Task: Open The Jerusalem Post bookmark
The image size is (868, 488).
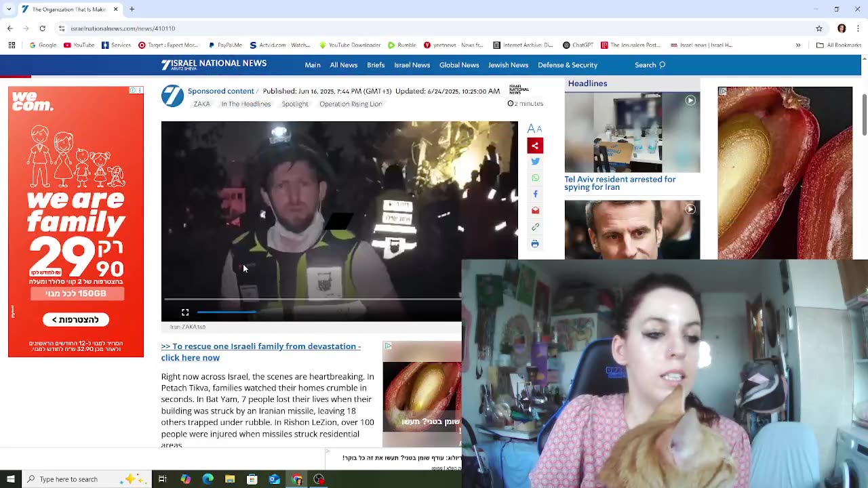Action: coord(630,45)
